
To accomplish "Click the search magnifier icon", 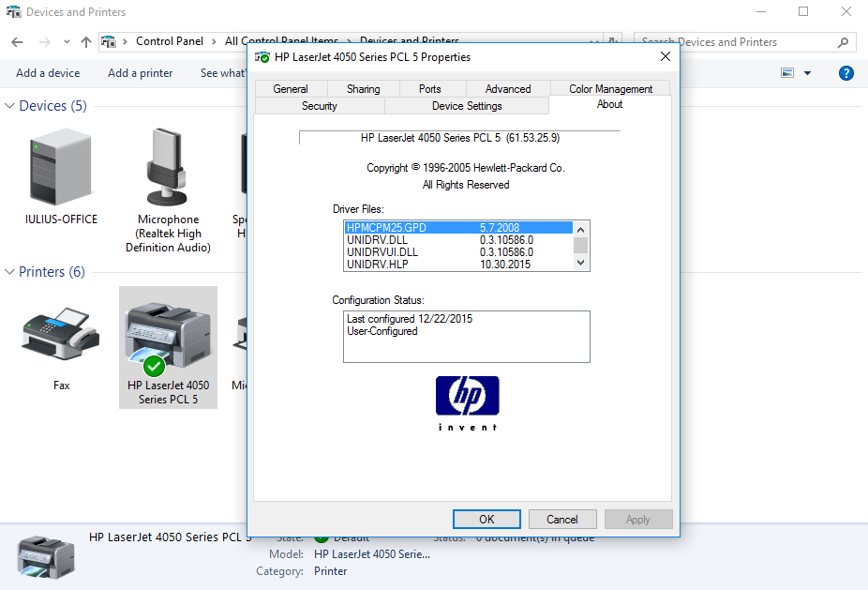I will [x=843, y=42].
